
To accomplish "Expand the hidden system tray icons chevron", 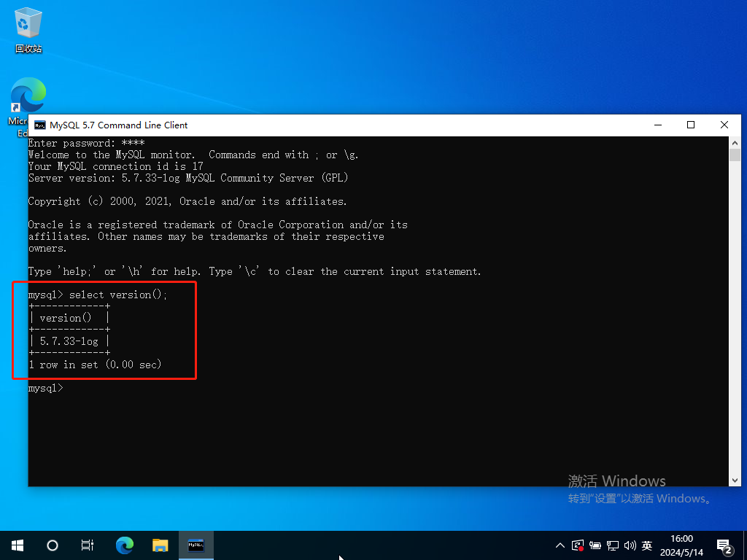I will [560, 545].
